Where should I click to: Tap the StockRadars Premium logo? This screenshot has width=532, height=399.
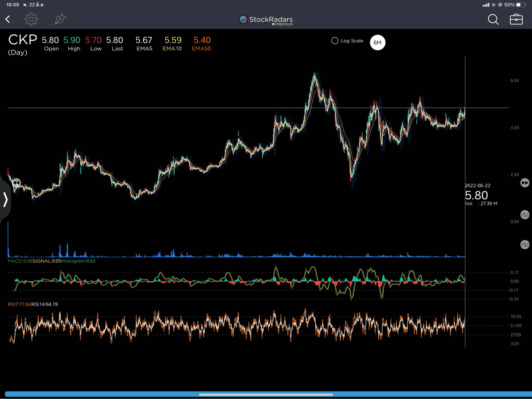pyautogui.click(x=266, y=20)
